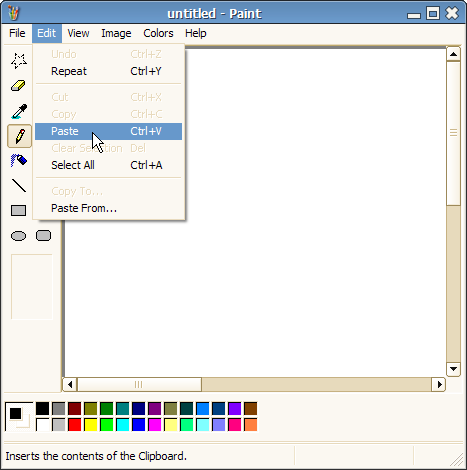Pick the yellow color swatch
467x470 pixels.
91,425
